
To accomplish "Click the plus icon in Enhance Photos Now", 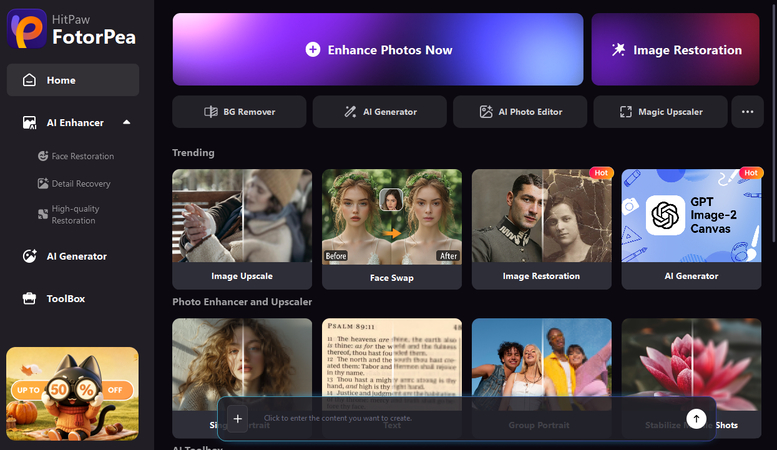I will tap(313, 50).
